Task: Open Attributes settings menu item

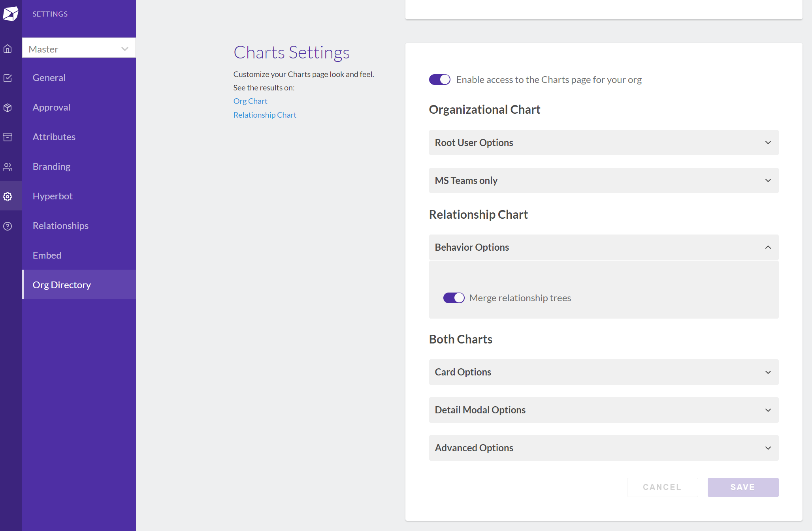Action: [79, 137]
